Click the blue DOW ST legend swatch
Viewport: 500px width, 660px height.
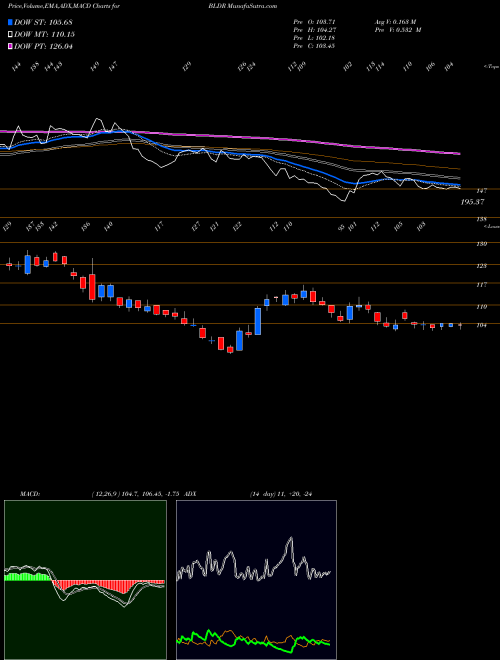(11, 22)
